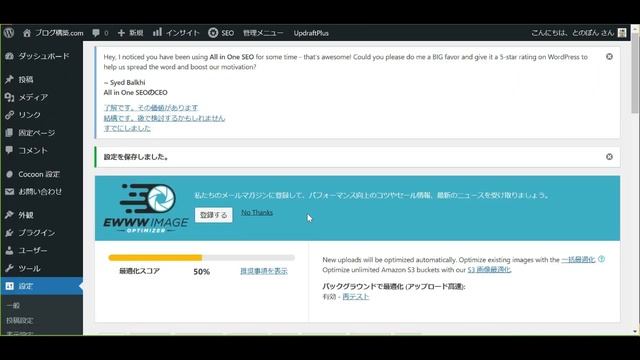Click すでにしました link
This screenshot has width=640, height=360.
(x=127, y=128)
